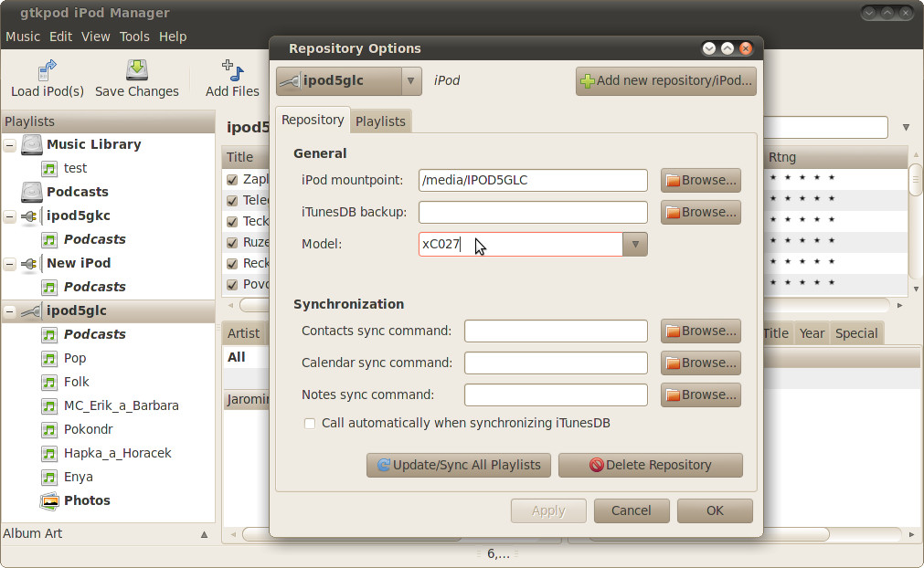924x568 pixels.
Task: Click the green plus icon on Add new repository
Action: 588,81
